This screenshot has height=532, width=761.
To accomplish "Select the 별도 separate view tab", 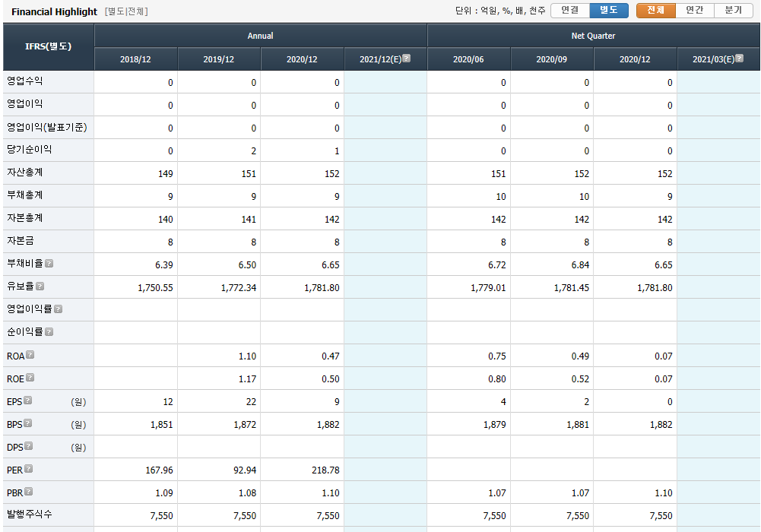I will point(609,10).
